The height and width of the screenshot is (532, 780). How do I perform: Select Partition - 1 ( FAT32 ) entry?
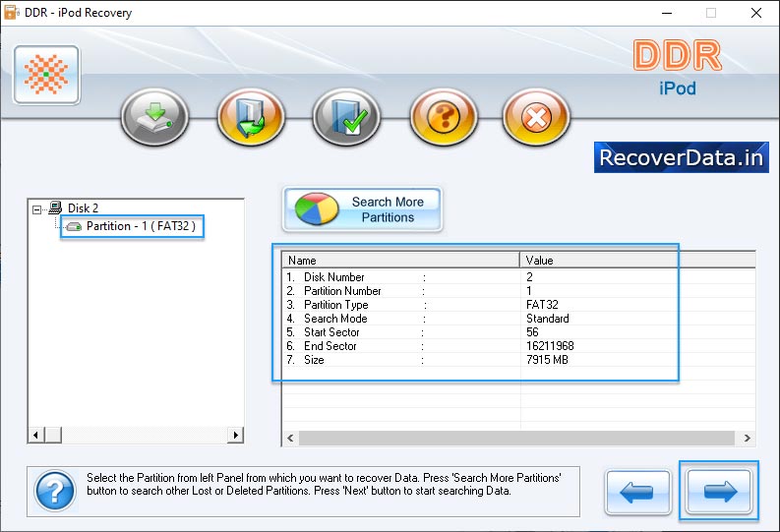tap(141, 226)
